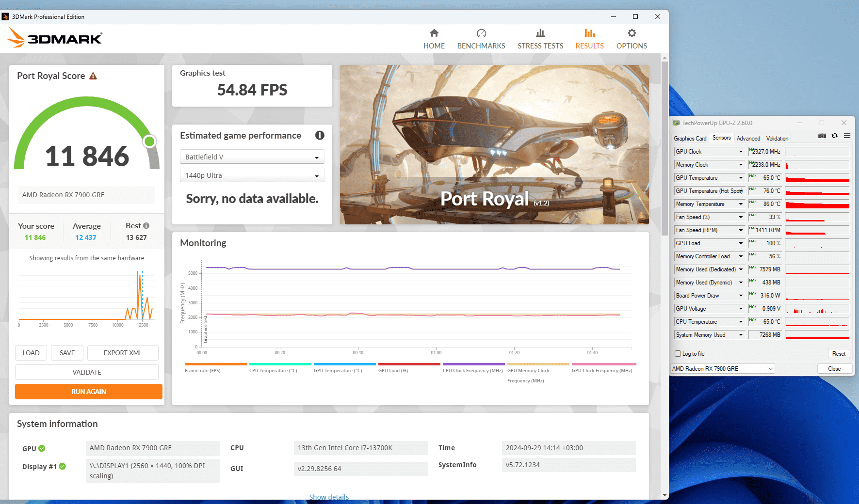Open the Benchmarks gauge icon
This screenshot has height=504, width=859.
pyautogui.click(x=481, y=33)
